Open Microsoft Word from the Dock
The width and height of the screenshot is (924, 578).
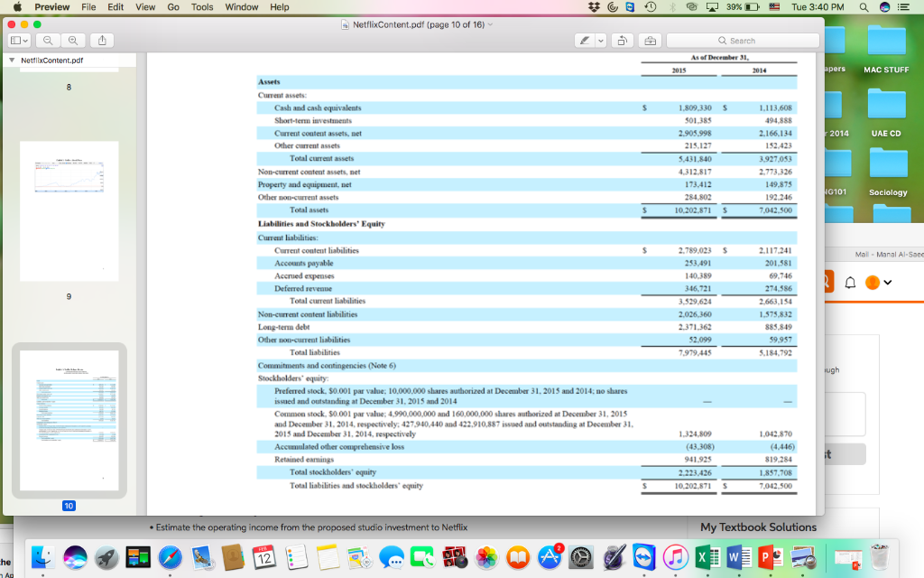click(740, 558)
